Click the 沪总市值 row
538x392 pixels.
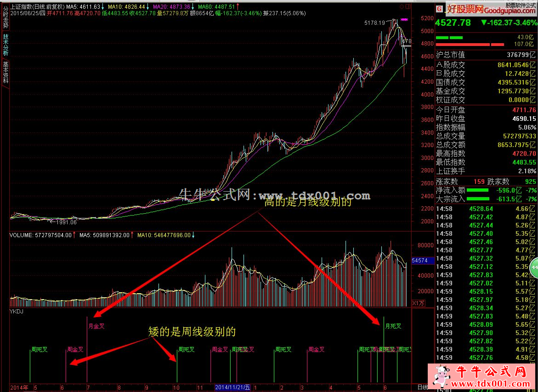coord(486,55)
